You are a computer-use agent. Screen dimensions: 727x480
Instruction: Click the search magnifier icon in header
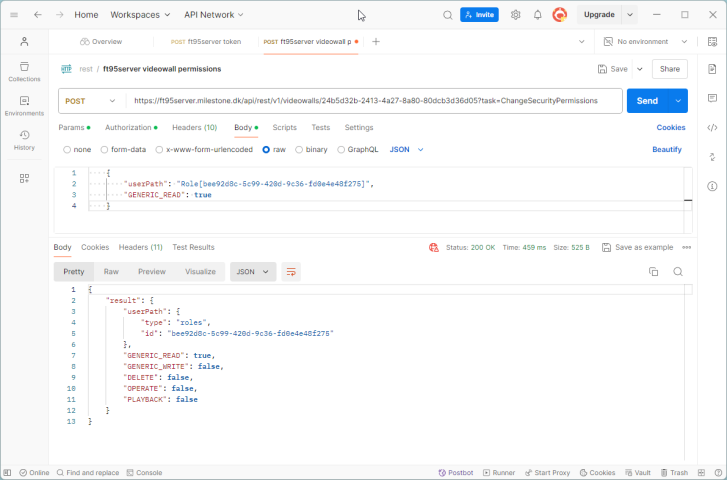coord(448,15)
